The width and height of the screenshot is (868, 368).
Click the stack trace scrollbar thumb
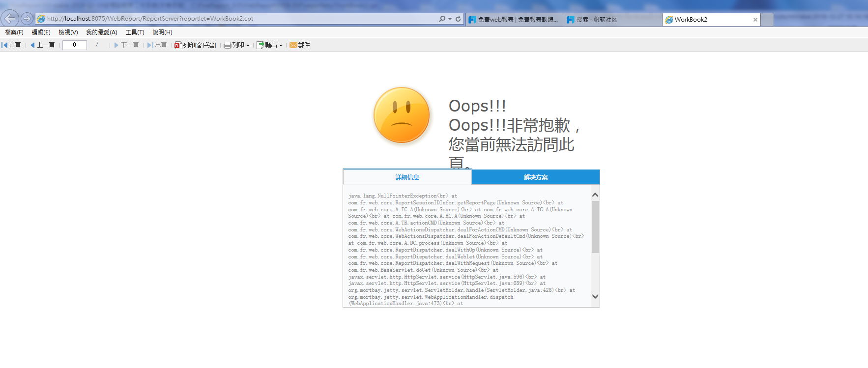pos(595,226)
